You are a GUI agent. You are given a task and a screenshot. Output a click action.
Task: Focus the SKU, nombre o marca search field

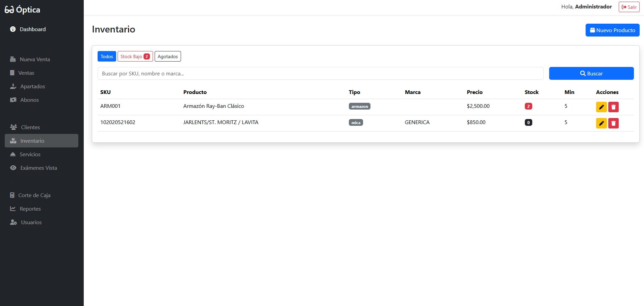point(320,73)
